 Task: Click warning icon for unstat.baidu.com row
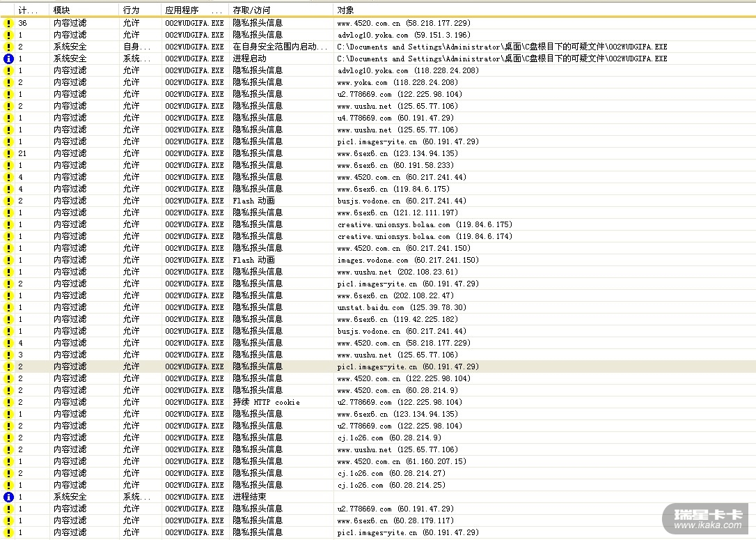tap(8, 307)
